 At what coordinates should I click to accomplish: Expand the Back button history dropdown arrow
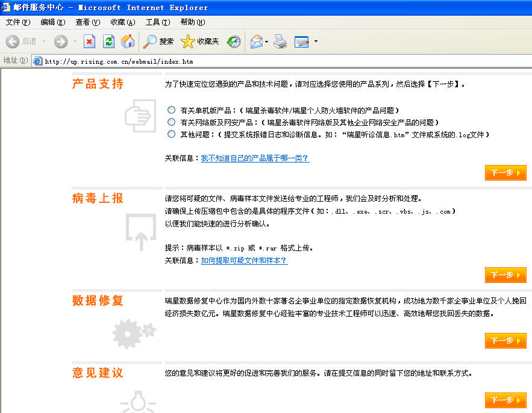coord(44,42)
